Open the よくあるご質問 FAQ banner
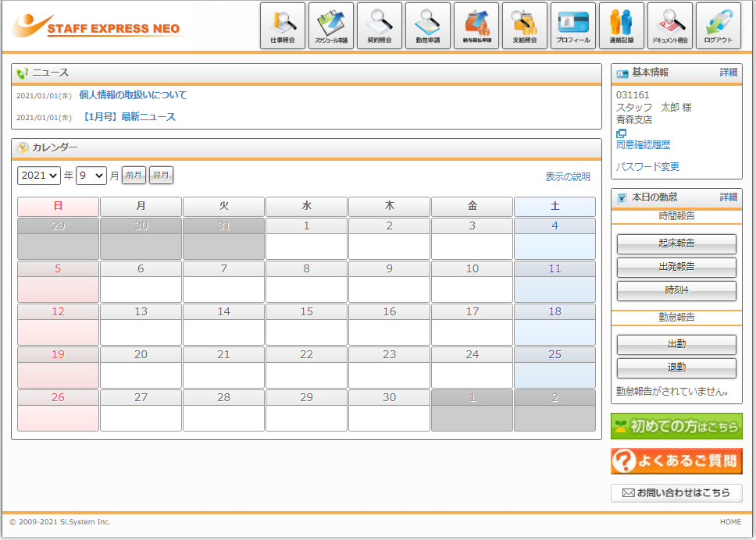The height and width of the screenshot is (540, 756). point(676,461)
